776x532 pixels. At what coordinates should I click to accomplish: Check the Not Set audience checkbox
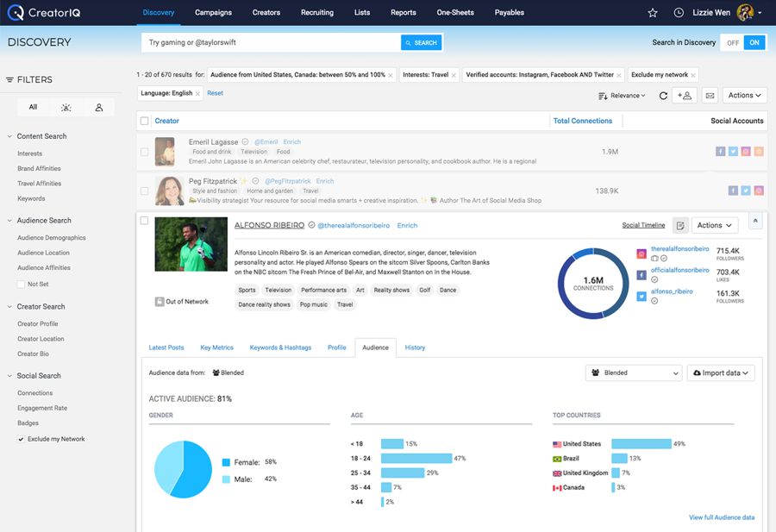coord(22,284)
